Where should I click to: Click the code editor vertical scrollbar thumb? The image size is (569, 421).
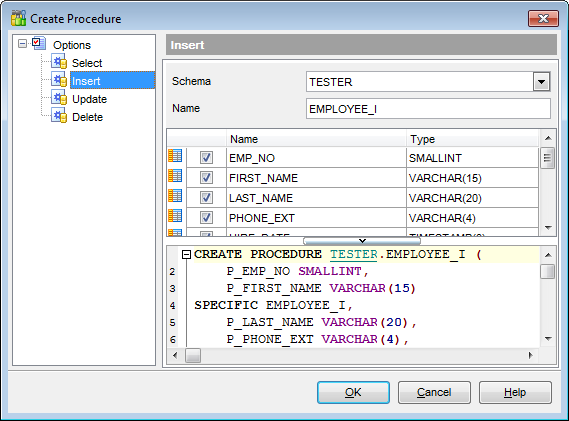[548, 271]
